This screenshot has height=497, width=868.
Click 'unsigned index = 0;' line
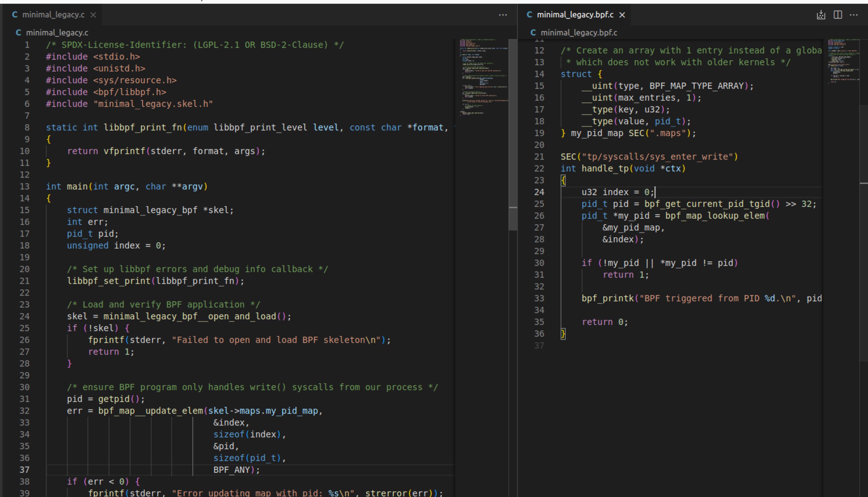pos(116,245)
